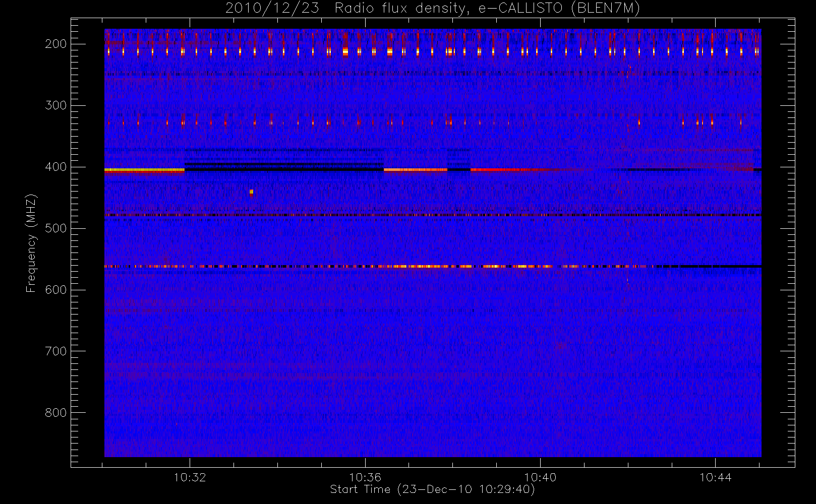Click the "Frequency (MHZ)" axis label
816x504 pixels.
(31, 243)
